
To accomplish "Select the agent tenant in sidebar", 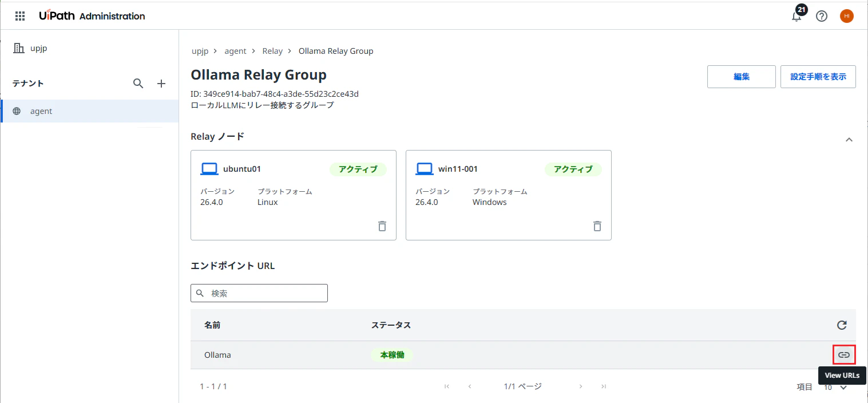I will tap(90, 111).
